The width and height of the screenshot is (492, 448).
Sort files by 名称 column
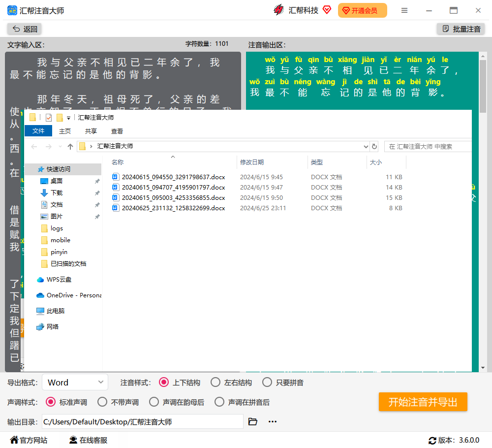pos(118,162)
